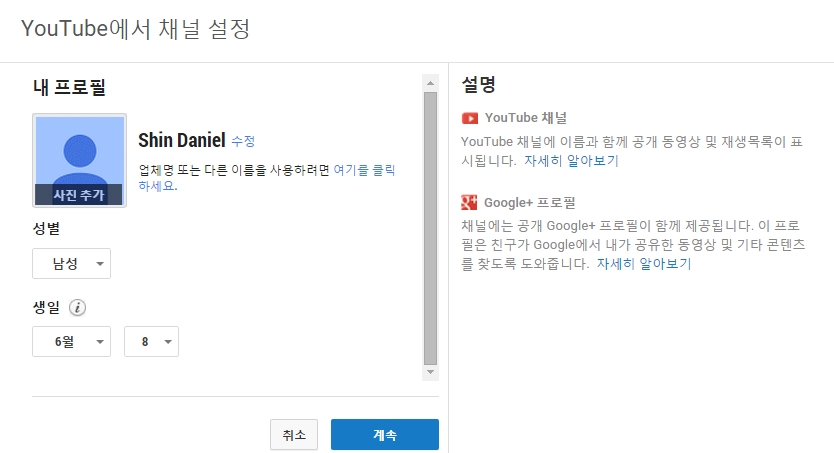
Task: Click the red YouTube play icon
Action: 469,118
